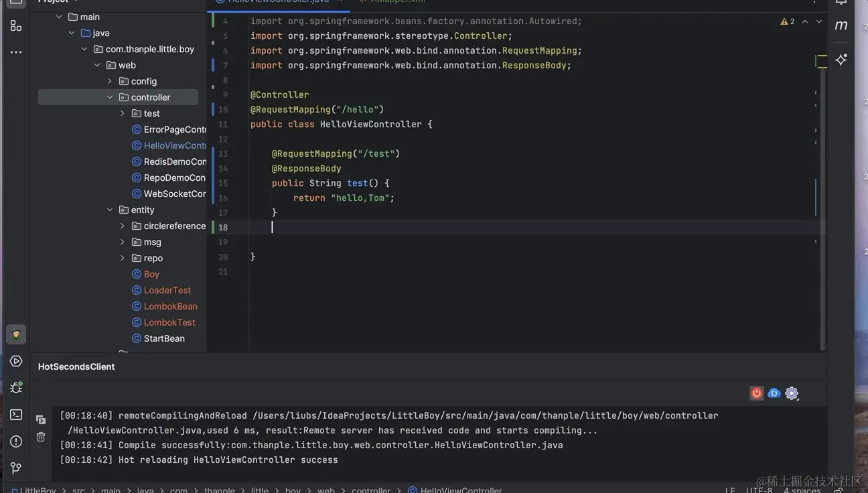
Task: Open the Services tool window icon
Action: coord(16,361)
